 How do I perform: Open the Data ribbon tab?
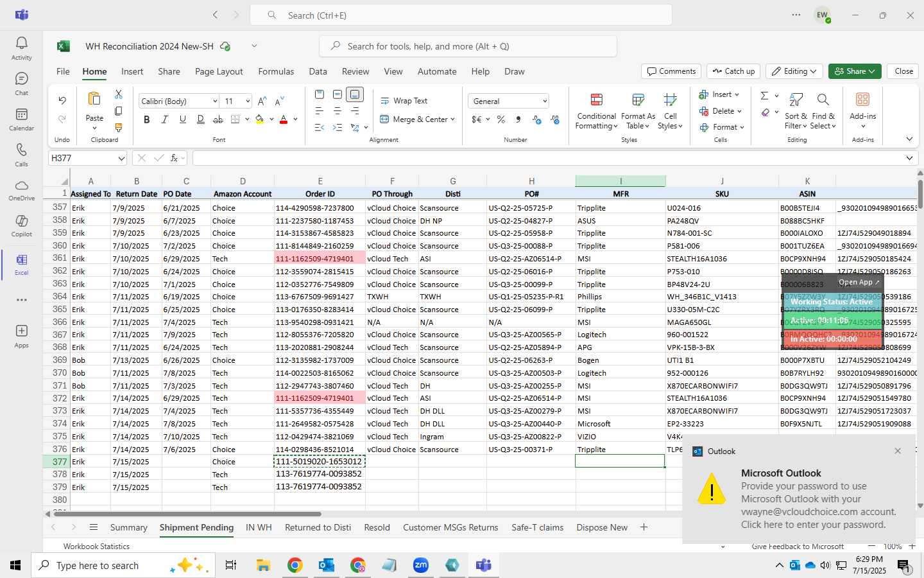tap(318, 71)
